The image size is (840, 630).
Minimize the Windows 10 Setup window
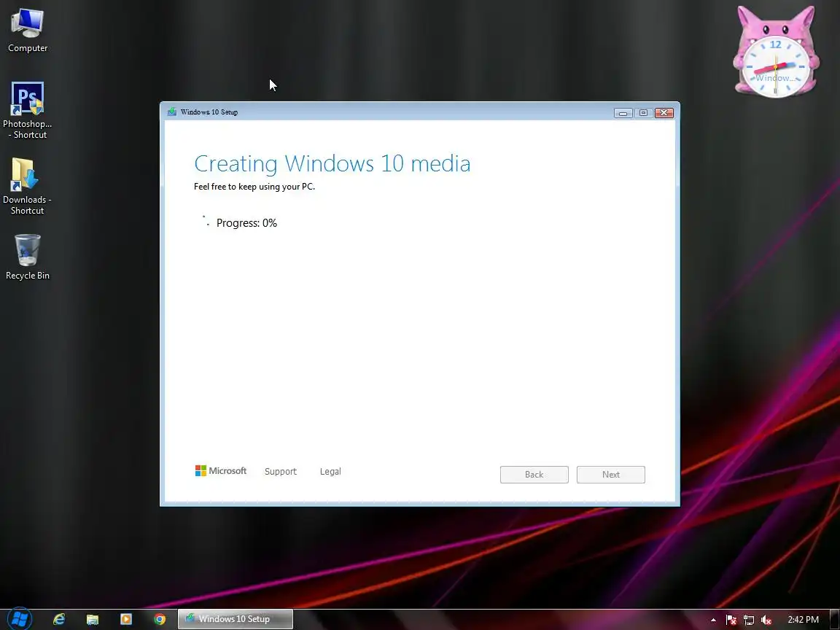(623, 112)
